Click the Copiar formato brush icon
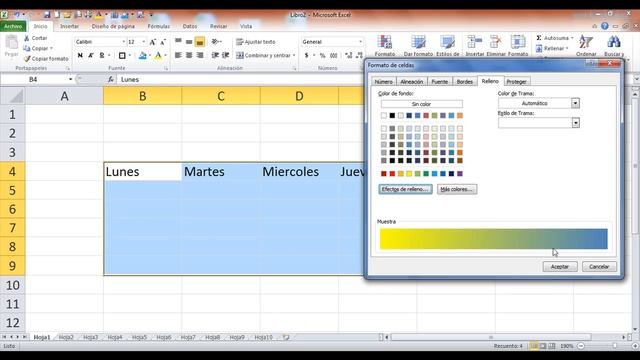 27,59
